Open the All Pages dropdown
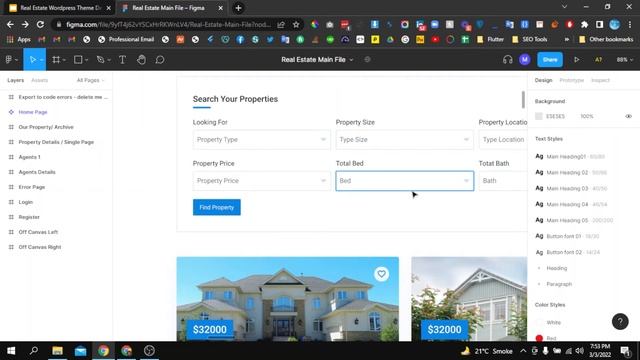 [x=90, y=80]
